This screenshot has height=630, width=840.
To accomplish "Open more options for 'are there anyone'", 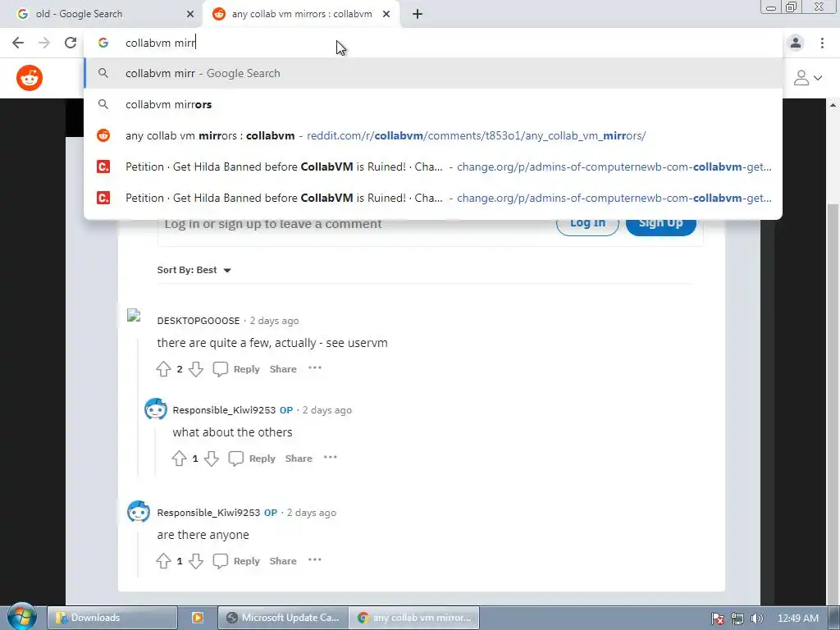I will pyautogui.click(x=315, y=559).
